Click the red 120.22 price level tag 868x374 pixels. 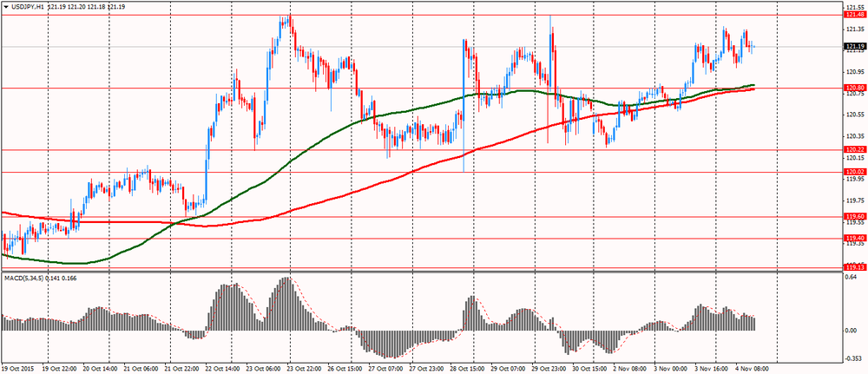[x=855, y=149]
